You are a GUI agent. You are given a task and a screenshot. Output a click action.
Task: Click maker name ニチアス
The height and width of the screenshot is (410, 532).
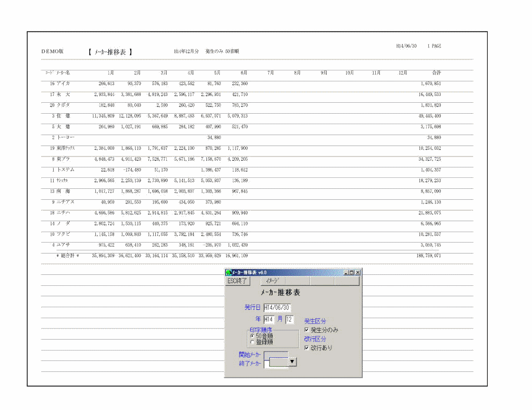tap(65, 202)
